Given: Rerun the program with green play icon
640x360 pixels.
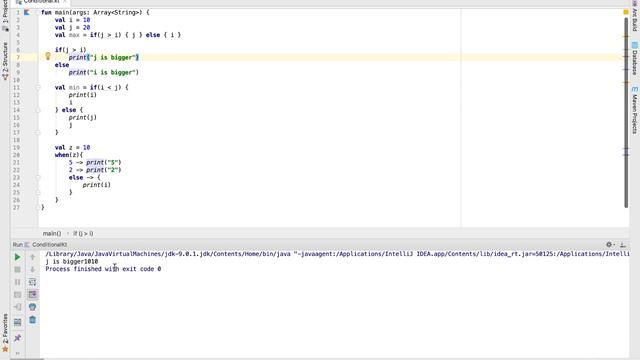Looking at the screenshot, I should coord(17,257).
